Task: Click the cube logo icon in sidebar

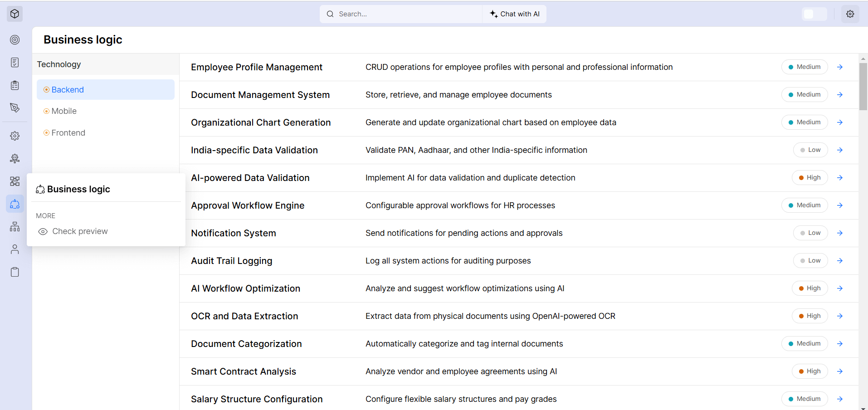Action: [x=15, y=14]
